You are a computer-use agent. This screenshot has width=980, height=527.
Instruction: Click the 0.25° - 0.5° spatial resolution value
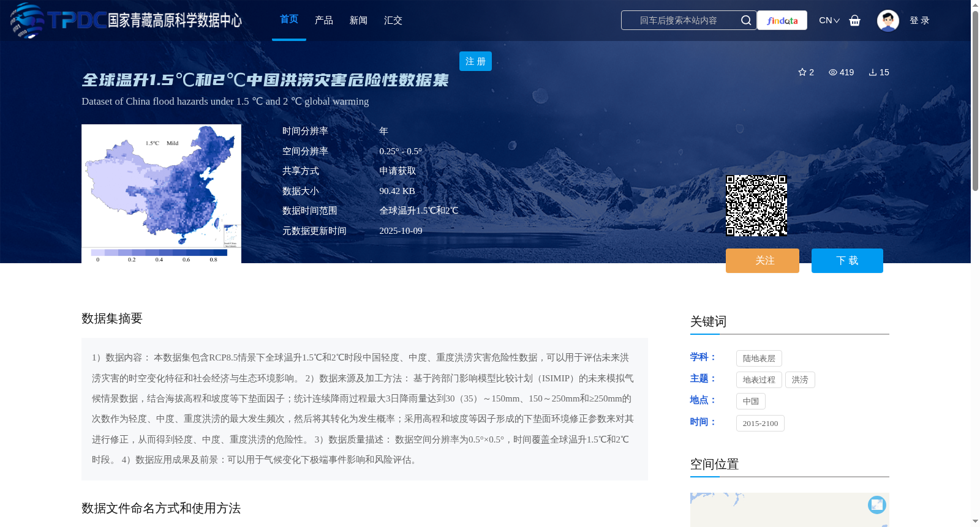[x=401, y=151]
